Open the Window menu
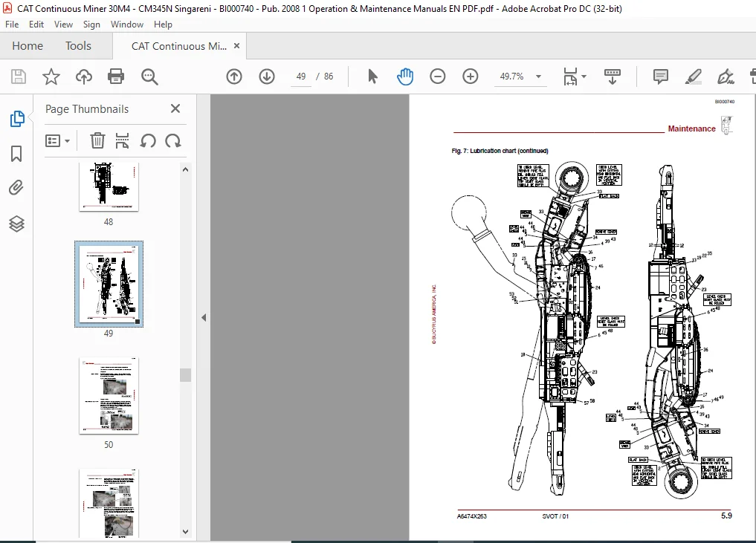The width and height of the screenshot is (756, 543). coord(127,24)
